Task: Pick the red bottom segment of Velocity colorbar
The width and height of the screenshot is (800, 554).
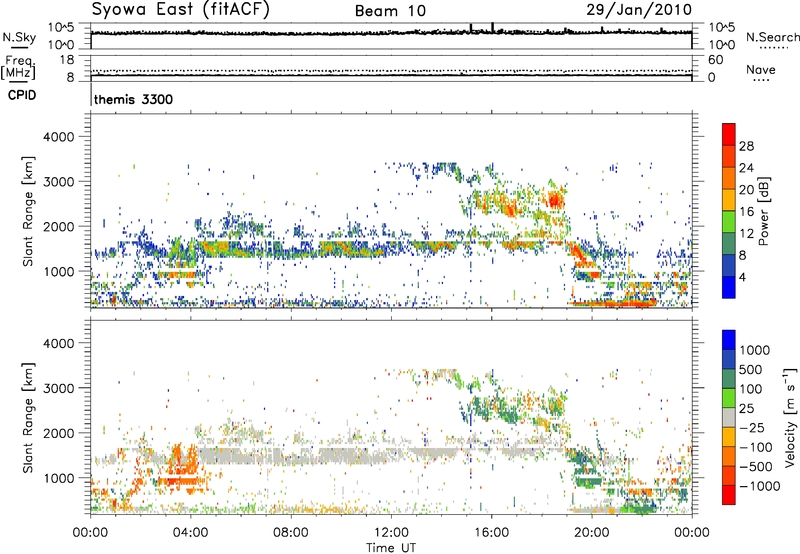Action: pos(729,495)
